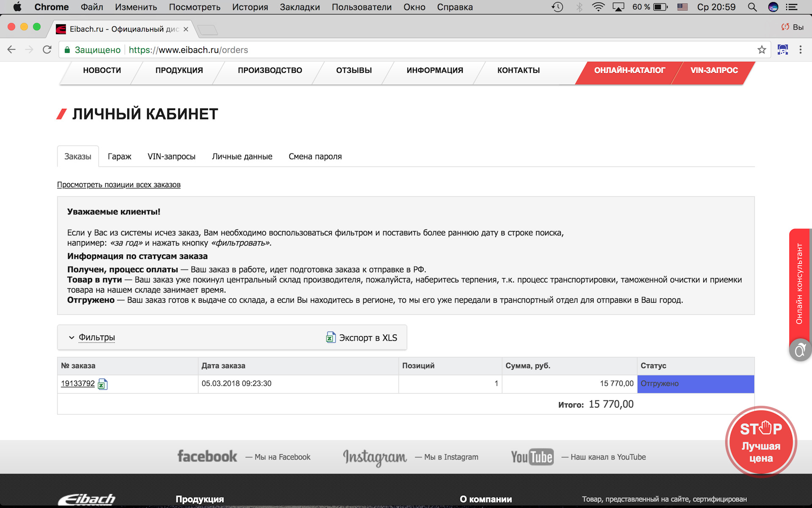Open a new Chrome tab
Viewport: 812px width, 508px height.
pos(207,30)
